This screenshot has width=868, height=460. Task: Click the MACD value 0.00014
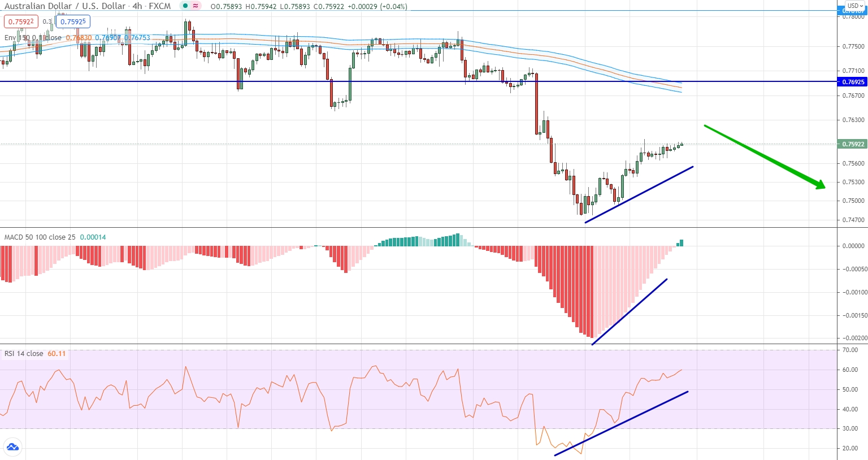(93, 237)
